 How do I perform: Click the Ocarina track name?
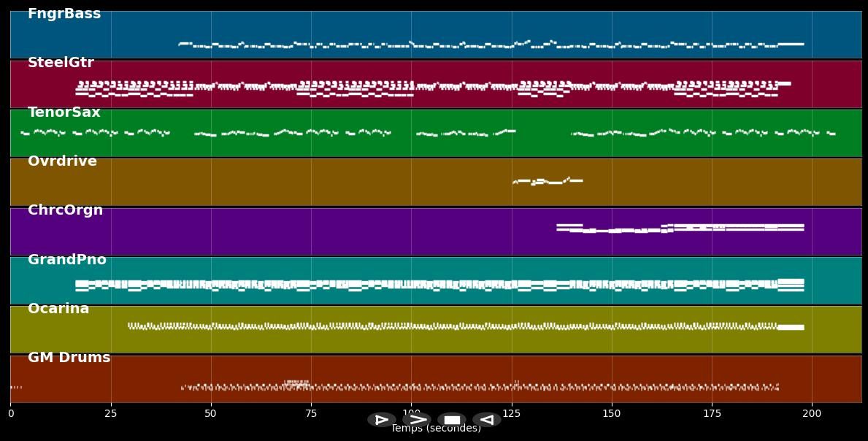point(58,309)
